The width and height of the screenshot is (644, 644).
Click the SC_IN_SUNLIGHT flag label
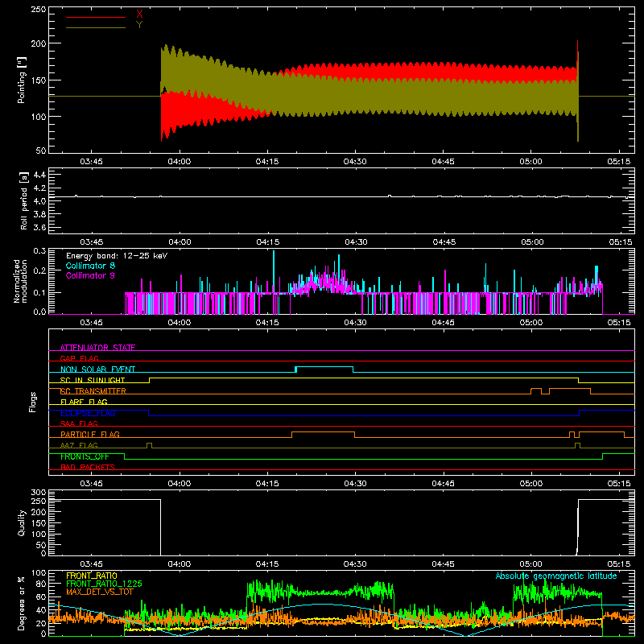click(93, 380)
